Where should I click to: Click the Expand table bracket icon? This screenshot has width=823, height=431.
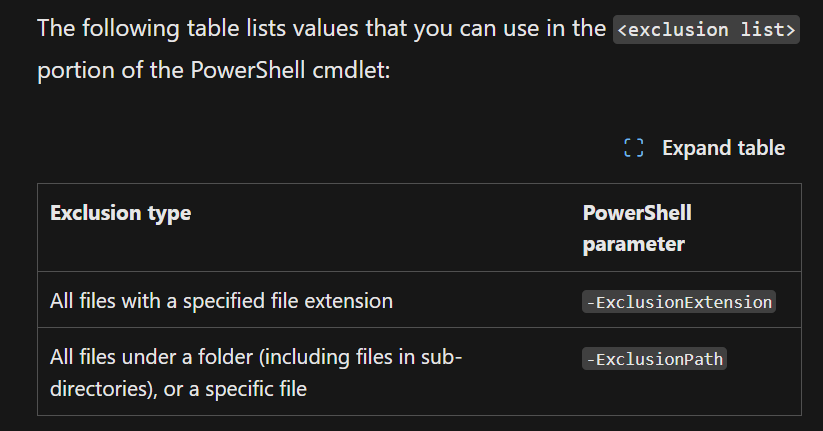pos(634,148)
